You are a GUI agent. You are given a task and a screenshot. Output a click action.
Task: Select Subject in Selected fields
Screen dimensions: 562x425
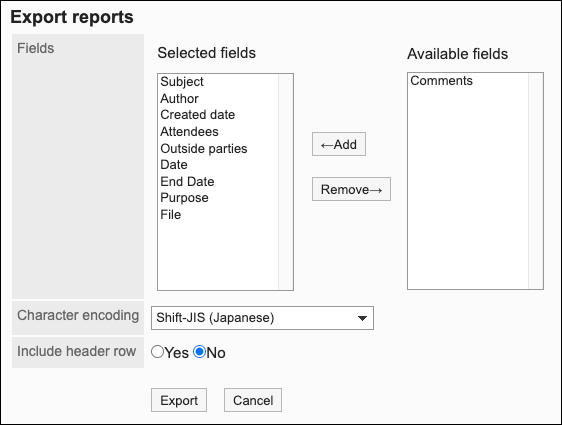click(218, 82)
